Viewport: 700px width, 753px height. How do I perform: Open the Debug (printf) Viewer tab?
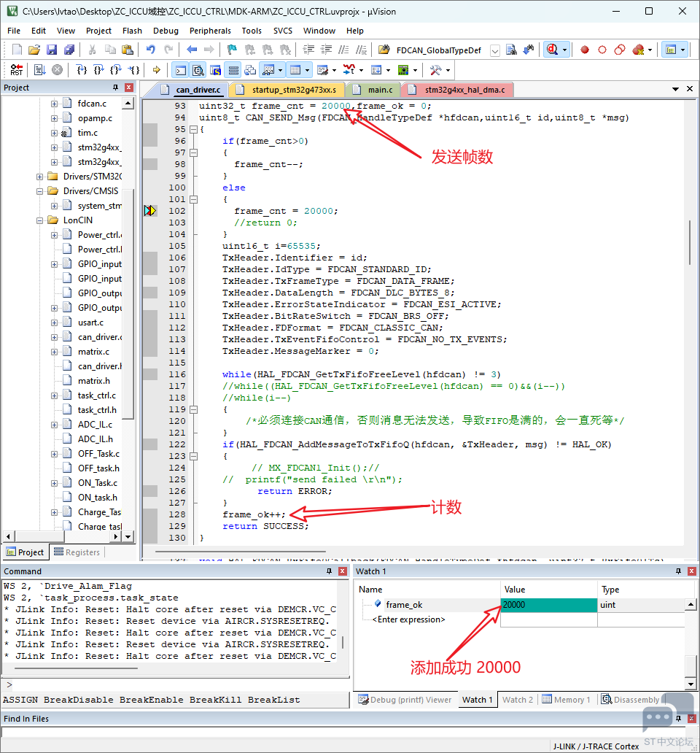point(405,700)
